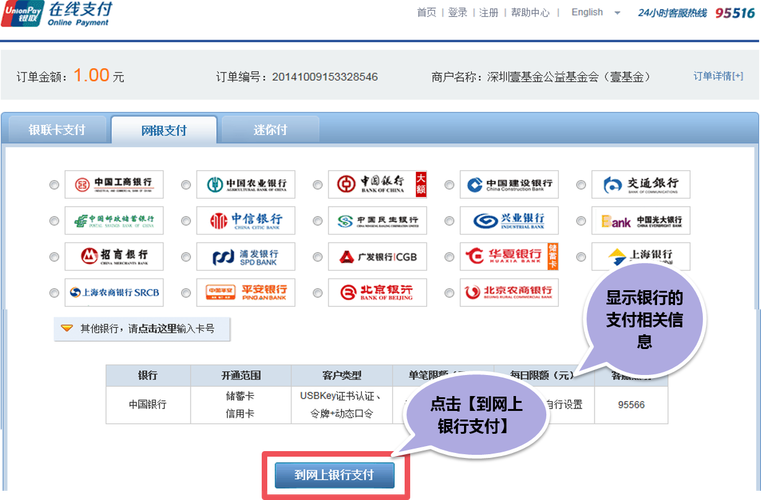Click the Bank of Communications logo
Image resolution: width=761 pixels, height=500 pixels.
(641, 184)
